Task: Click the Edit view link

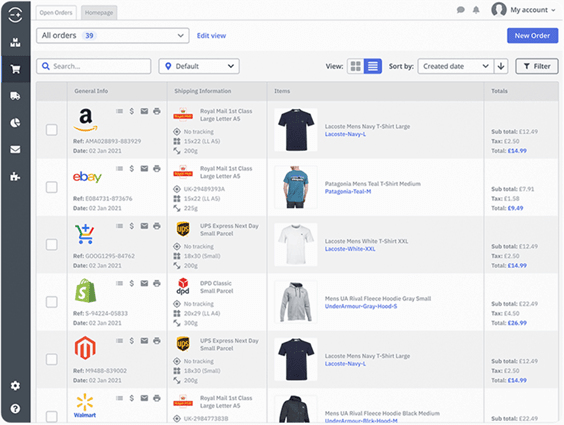Action: [x=212, y=36]
